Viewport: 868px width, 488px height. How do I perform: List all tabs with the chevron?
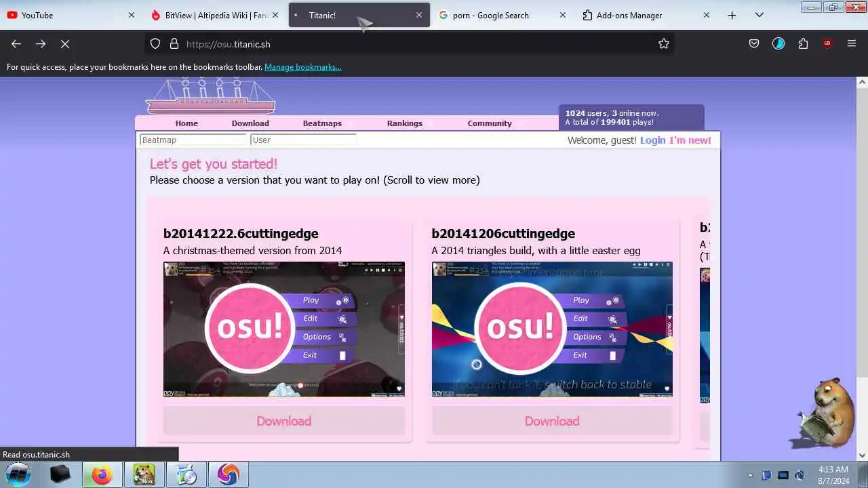759,15
